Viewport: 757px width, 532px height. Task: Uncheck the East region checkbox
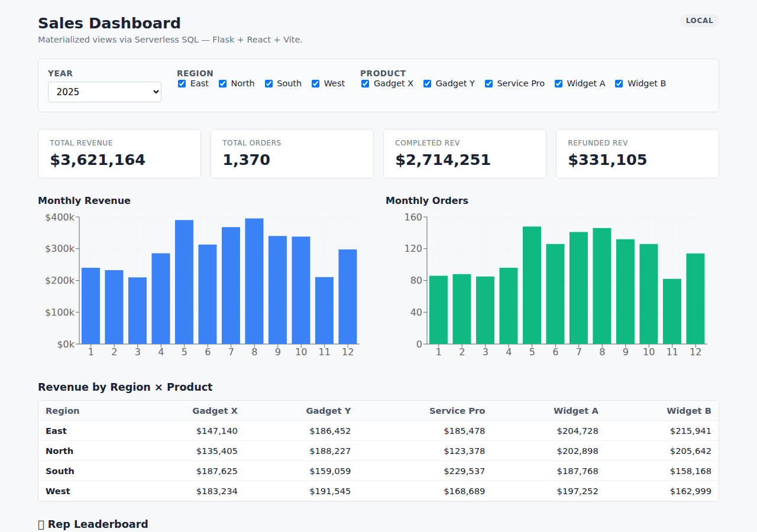click(182, 84)
